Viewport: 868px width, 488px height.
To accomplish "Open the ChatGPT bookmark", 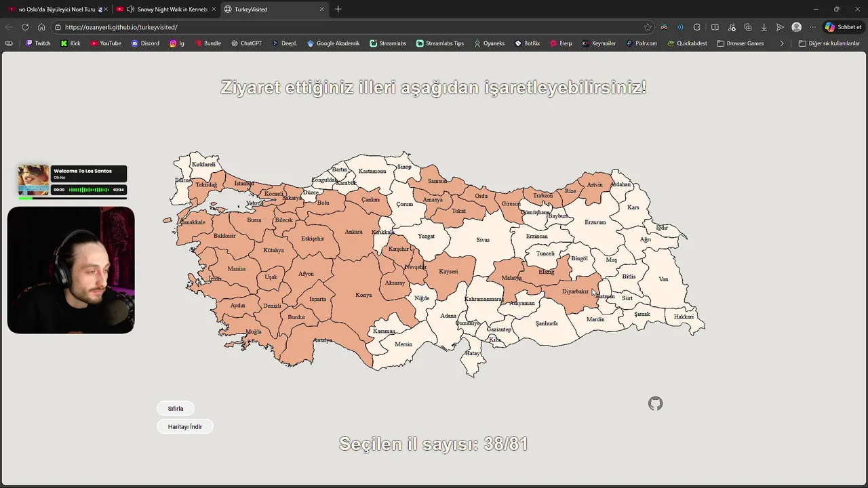I will tap(246, 43).
